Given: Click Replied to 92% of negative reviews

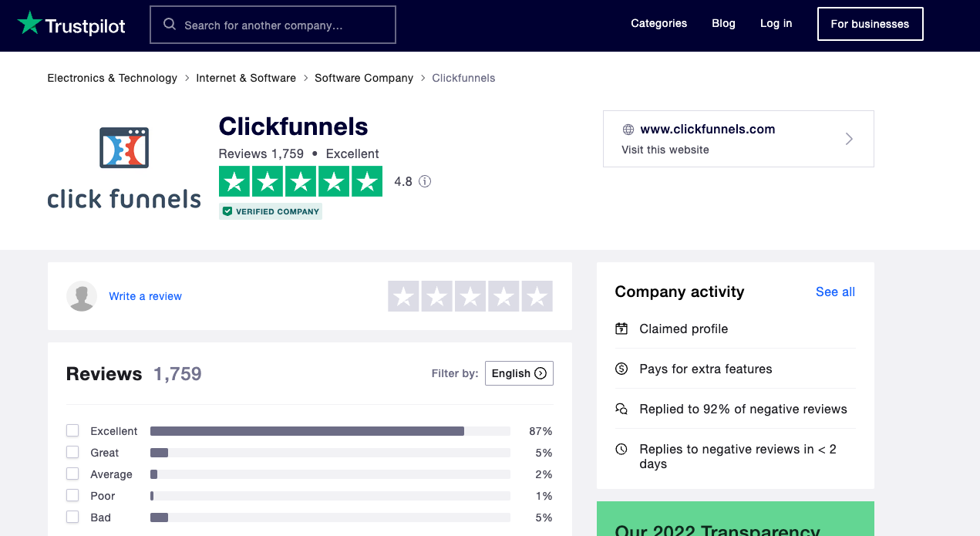Looking at the screenshot, I should [x=743, y=409].
